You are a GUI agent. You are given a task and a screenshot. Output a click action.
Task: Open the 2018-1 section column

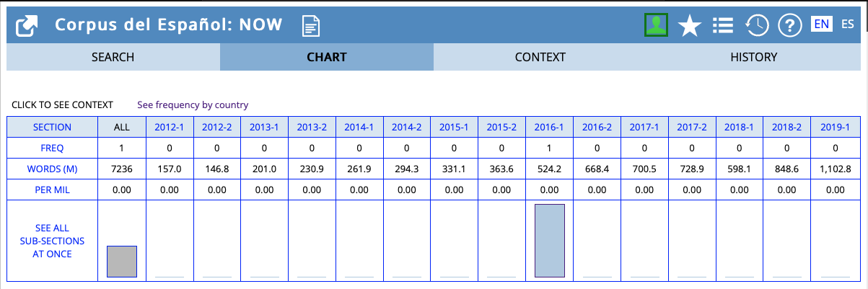point(740,127)
